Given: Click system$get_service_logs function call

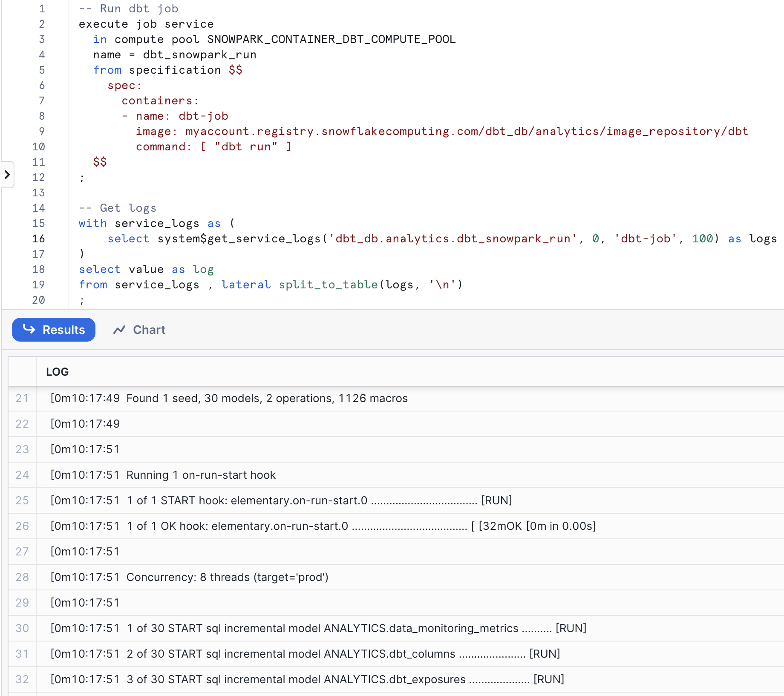Looking at the screenshot, I should [438, 239].
